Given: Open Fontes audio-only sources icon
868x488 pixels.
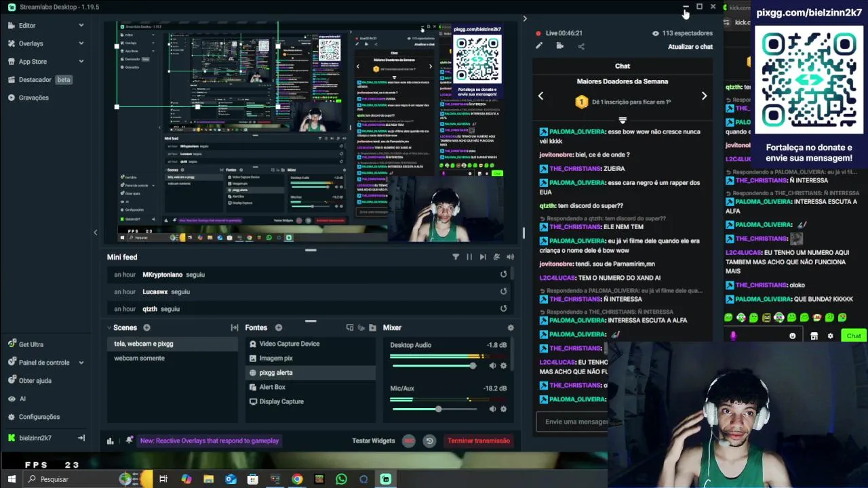Looking at the screenshot, I should (x=361, y=327).
